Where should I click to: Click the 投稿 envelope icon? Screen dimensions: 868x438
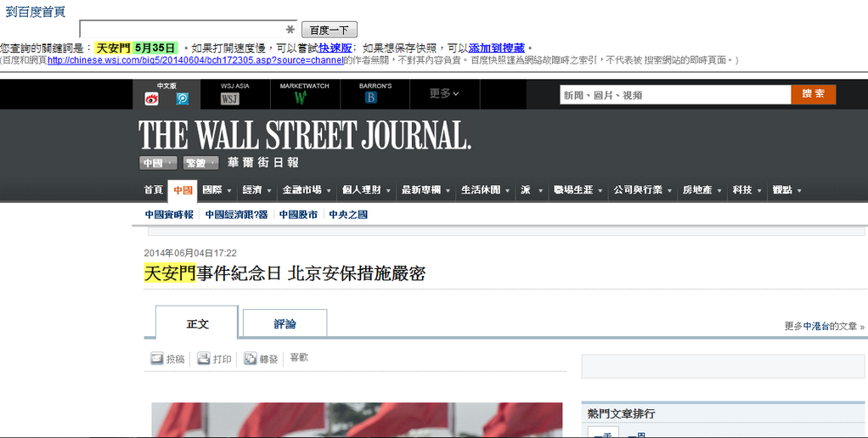coord(157,358)
